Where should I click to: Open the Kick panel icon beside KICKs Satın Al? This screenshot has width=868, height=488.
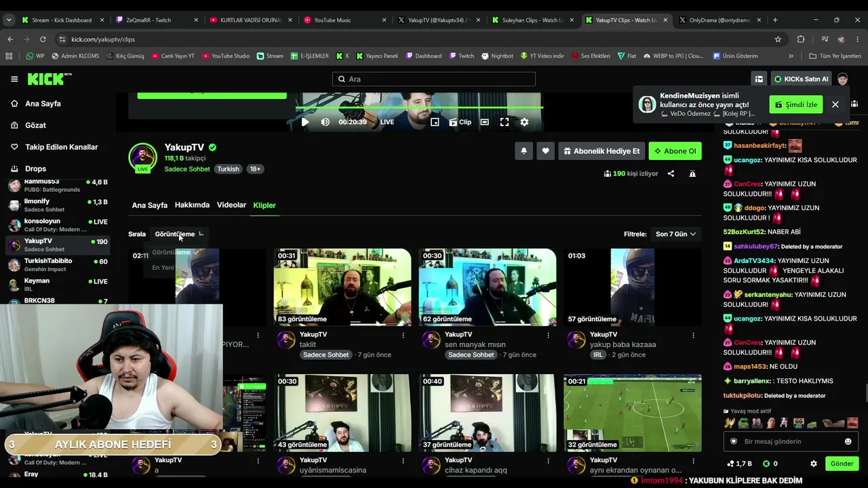click(x=759, y=79)
